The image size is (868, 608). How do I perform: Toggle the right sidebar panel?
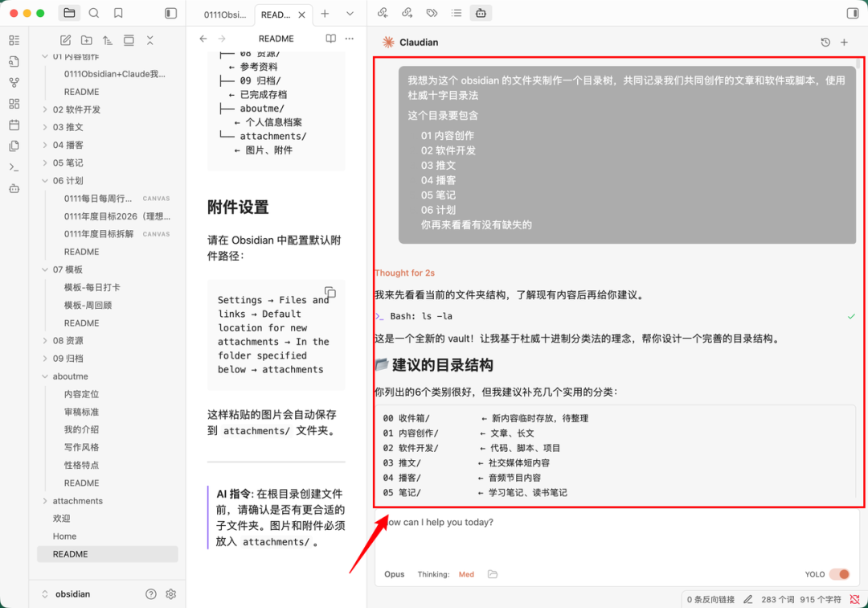(854, 13)
